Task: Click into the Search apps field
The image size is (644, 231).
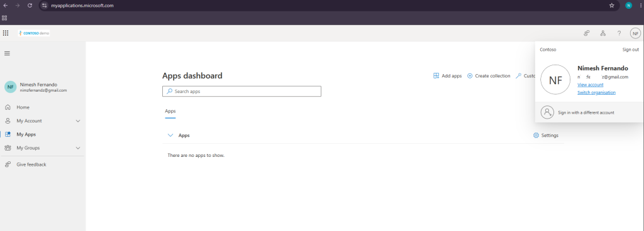Action: pyautogui.click(x=241, y=92)
